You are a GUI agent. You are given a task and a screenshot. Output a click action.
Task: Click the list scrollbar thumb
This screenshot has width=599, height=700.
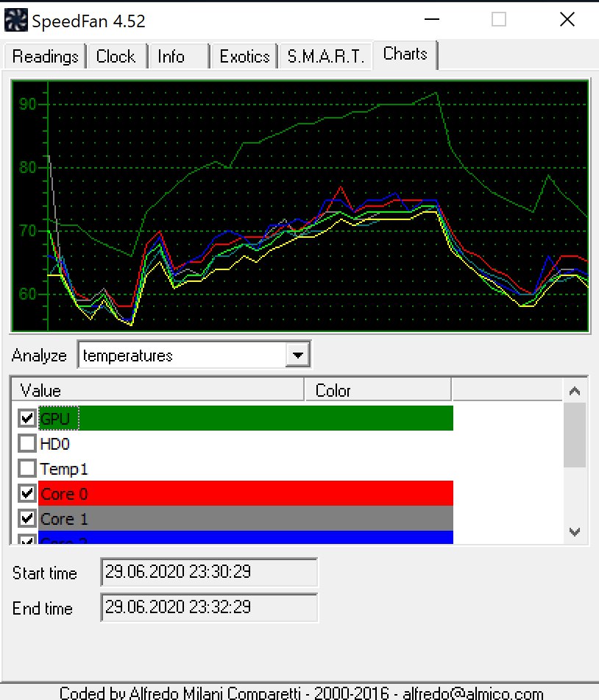coord(575,435)
